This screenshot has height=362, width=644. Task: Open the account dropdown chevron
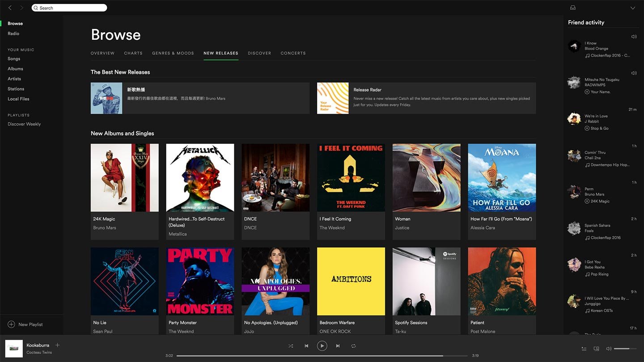[x=632, y=8]
